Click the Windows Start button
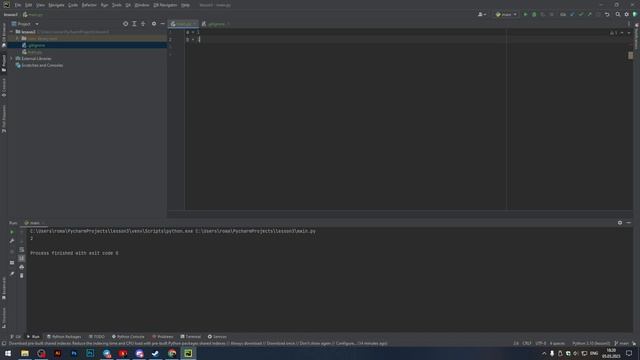This screenshot has width=640, height=360. pos(8,353)
